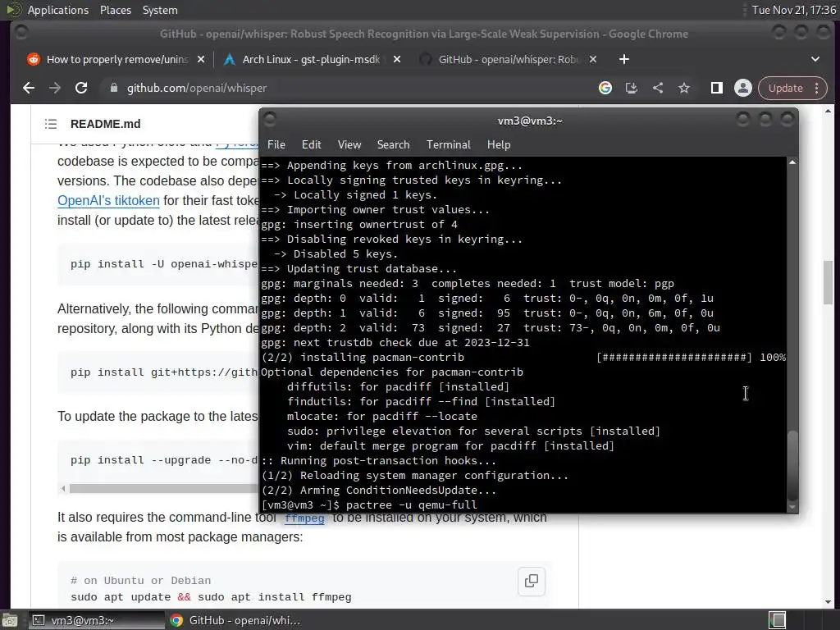Click 'pactree -u qemu-full' command line

coord(412,504)
